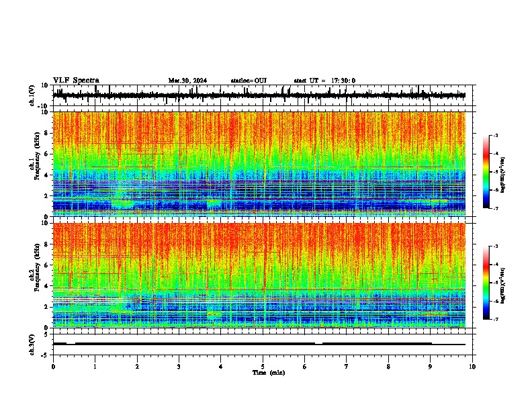Click the log(PSD) label beside ch.1 color bar
Screen dimensions: 532x411
point(502,175)
